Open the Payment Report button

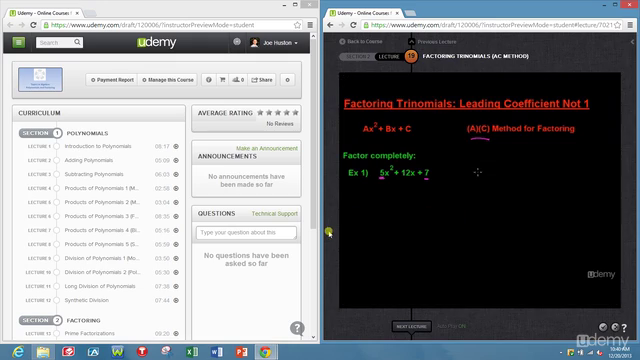[x=112, y=80]
